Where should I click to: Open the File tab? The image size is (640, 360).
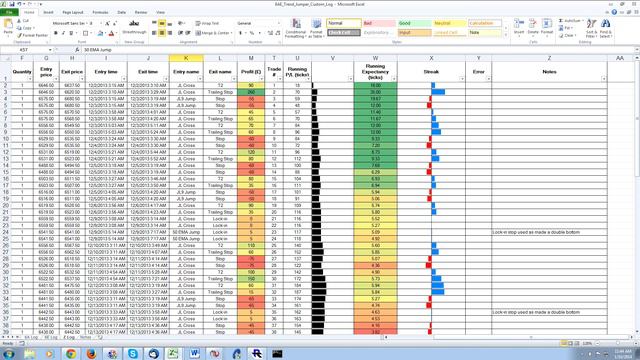point(9,12)
